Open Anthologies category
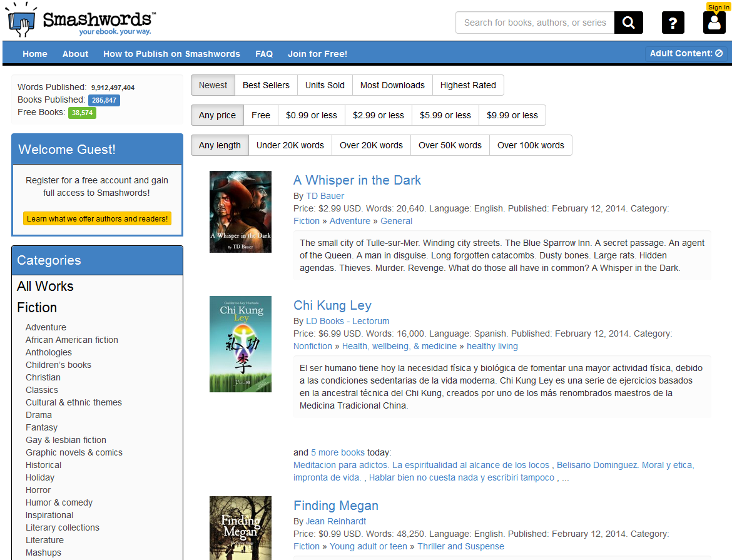The width and height of the screenshot is (732, 560). (x=49, y=353)
